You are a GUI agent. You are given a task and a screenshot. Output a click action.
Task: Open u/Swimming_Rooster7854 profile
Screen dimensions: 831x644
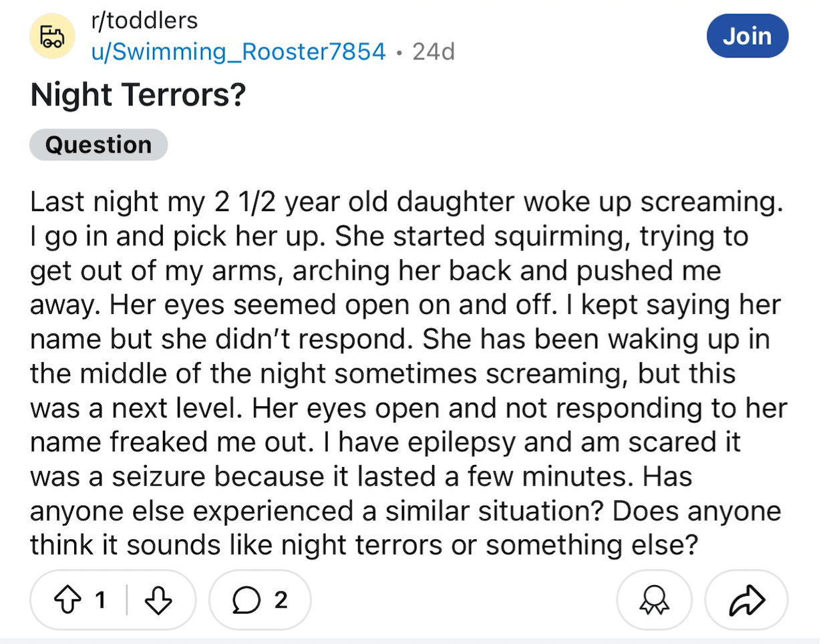click(238, 51)
